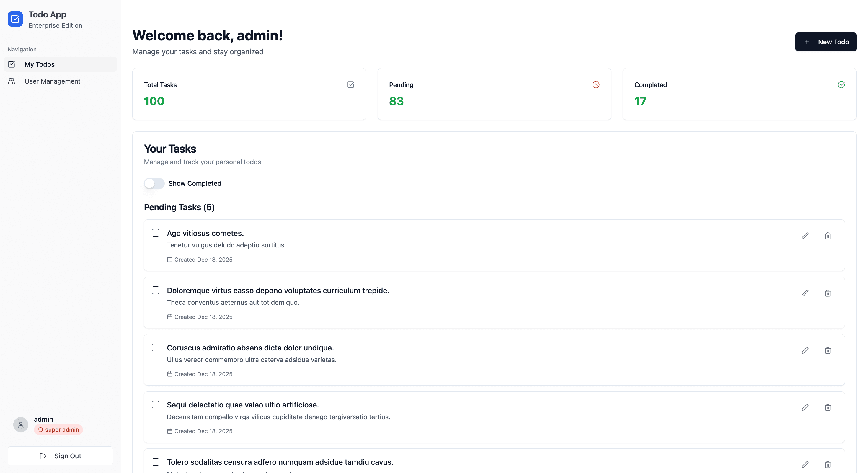
Task: Click the super admin badge
Action: tap(58, 430)
